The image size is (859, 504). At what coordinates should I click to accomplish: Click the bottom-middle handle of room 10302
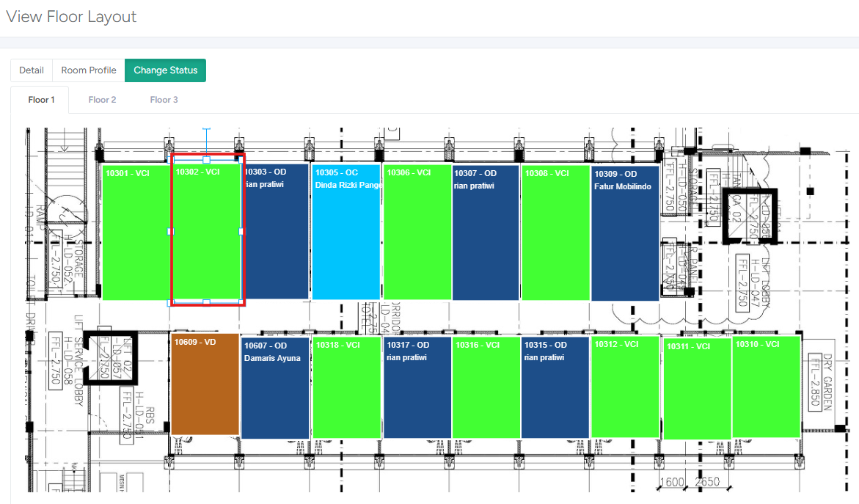tap(207, 302)
